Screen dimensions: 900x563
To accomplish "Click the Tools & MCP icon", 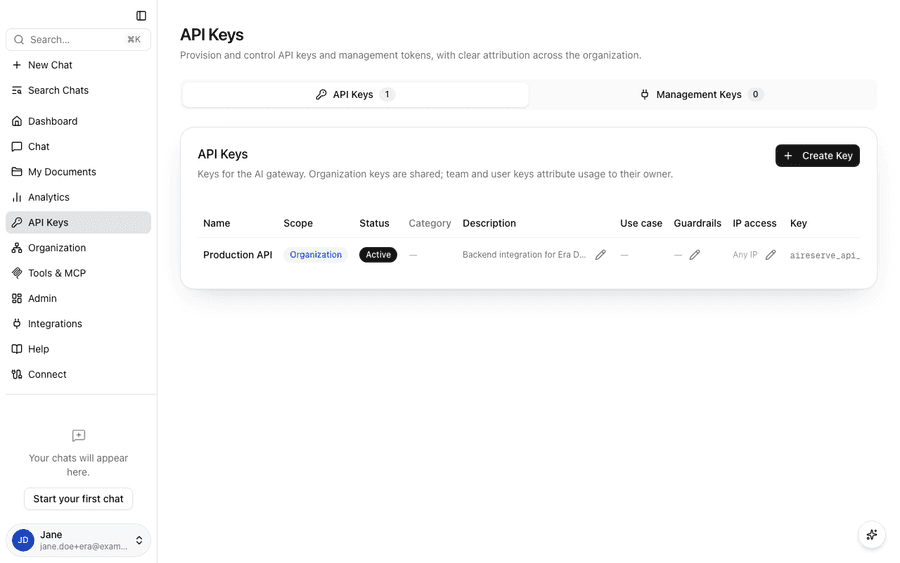I will 17,273.
